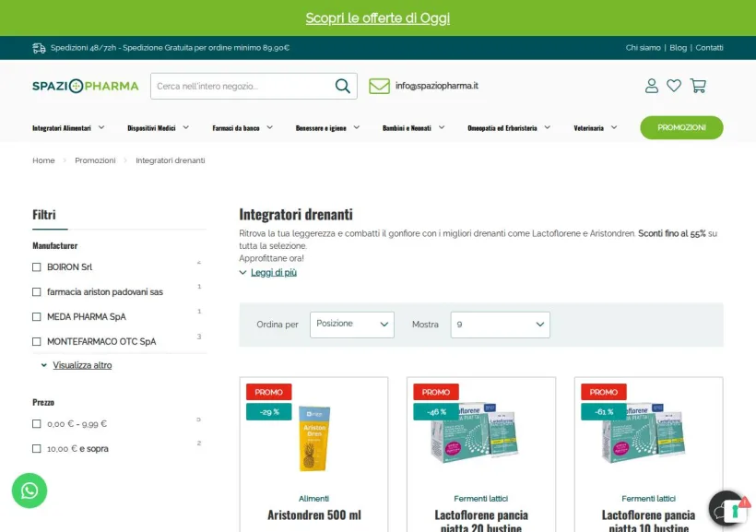756x532 pixels.
Task: Open Benessere e igiene menu
Action: (321, 128)
